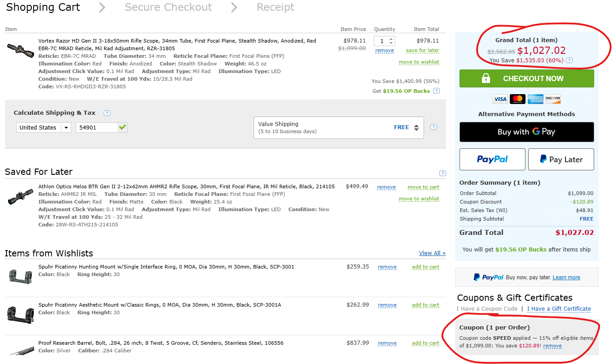Remove the Athlon Helos scope from saved items

coord(386,187)
